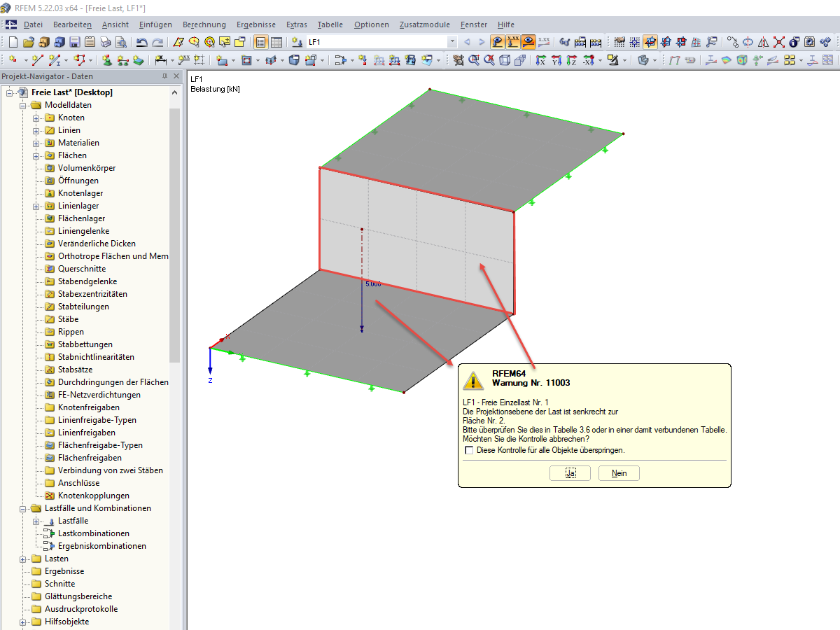The width and height of the screenshot is (840, 630).
Task: Open the Ergebnisse menu
Action: click(x=255, y=24)
